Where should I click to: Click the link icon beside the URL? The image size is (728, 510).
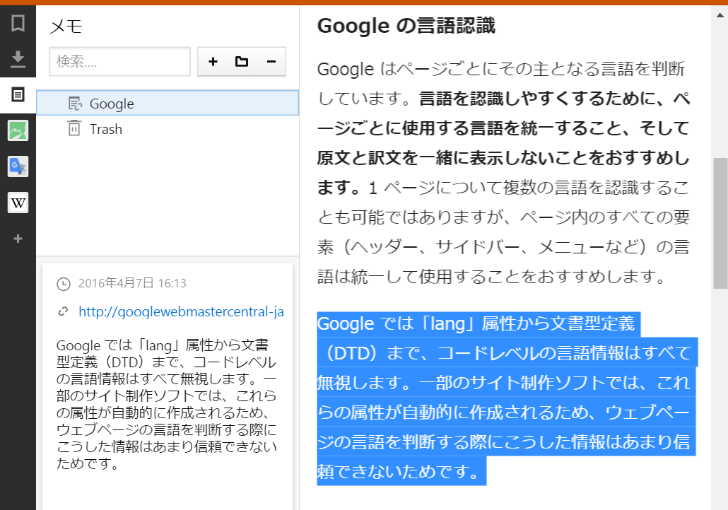[x=63, y=312]
